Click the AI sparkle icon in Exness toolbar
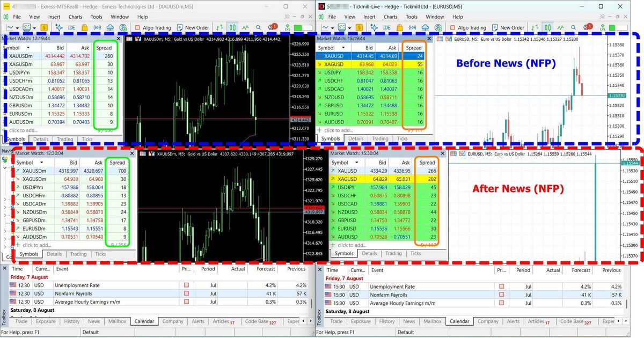This screenshot has height=338, width=644. (58, 27)
